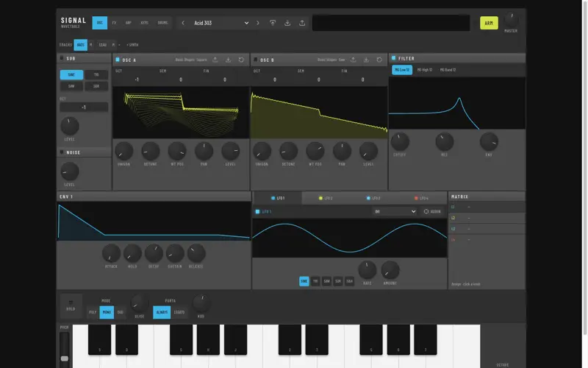Click the ENV 1 DECAY knob
Image resolution: width=588 pixels, height=368 pixels.
(x=154, y=253)
